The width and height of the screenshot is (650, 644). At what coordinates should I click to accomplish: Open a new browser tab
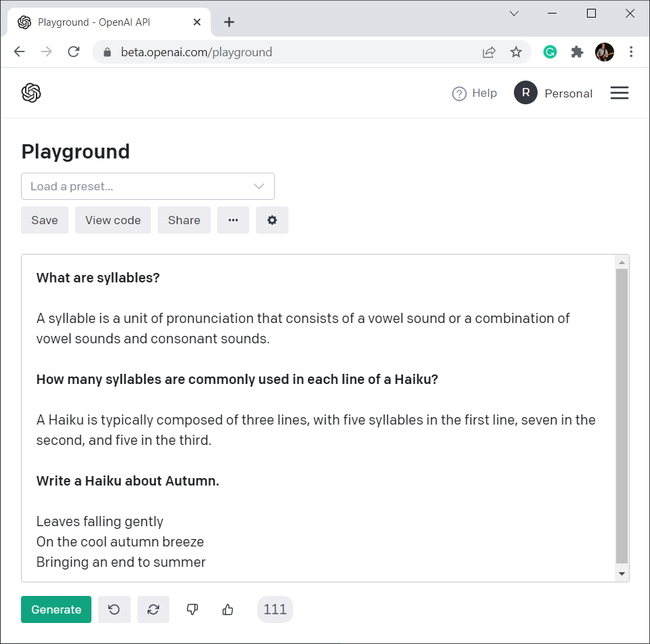(229, 22)
